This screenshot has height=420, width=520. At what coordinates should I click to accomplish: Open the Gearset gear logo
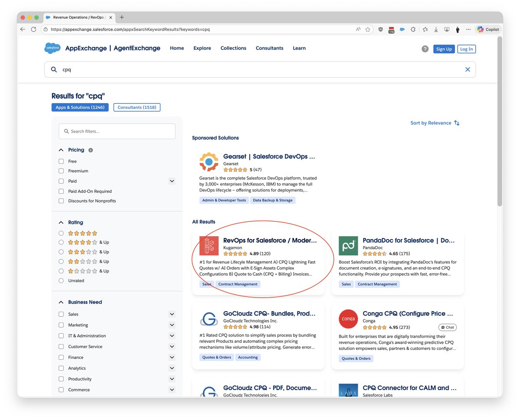coord(209,162)
